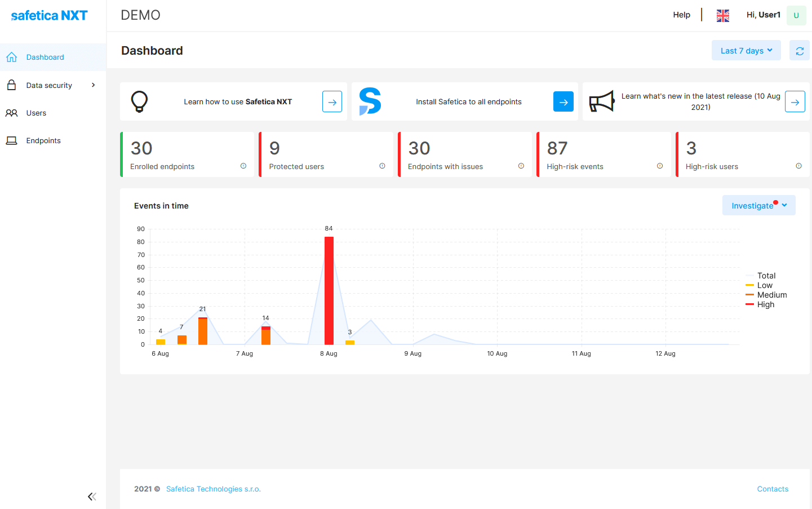
Task: Click the Safetica S logo on install card
Action: [x=370, y=101]
